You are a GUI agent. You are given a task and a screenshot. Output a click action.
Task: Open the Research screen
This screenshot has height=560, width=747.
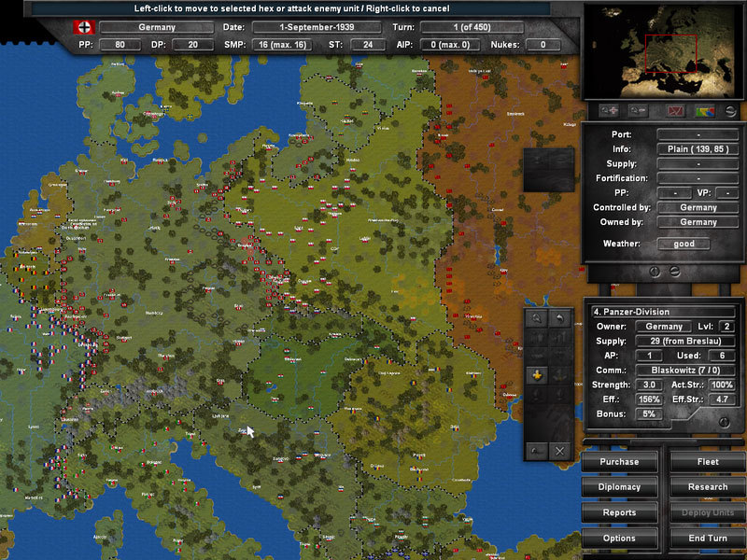click(708, 486)
